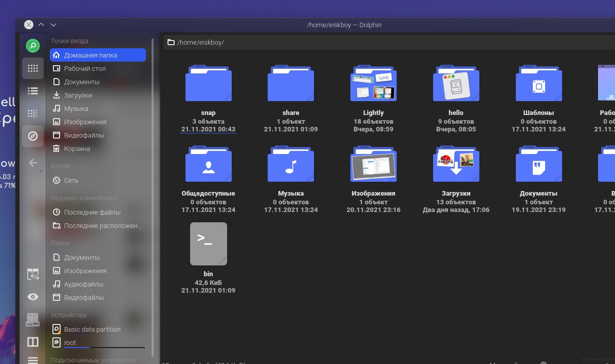Select the bin executable file
This screenshot has width=615, height=364.
tap(208, 258)
